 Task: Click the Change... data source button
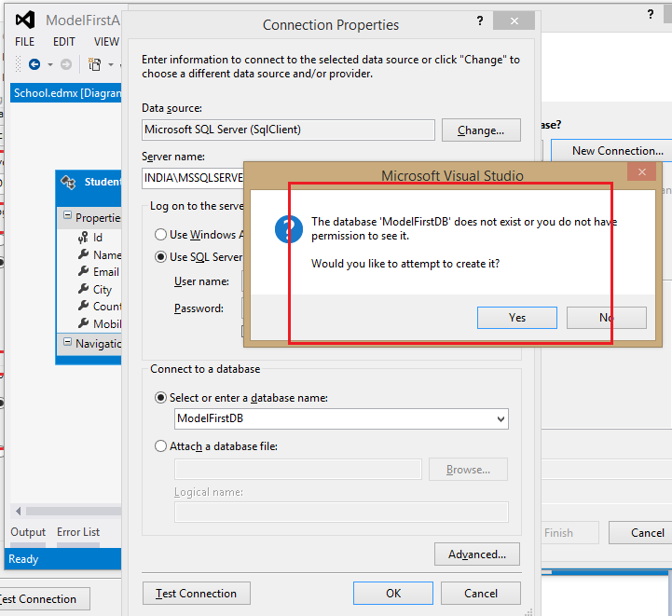pos(481,130)
